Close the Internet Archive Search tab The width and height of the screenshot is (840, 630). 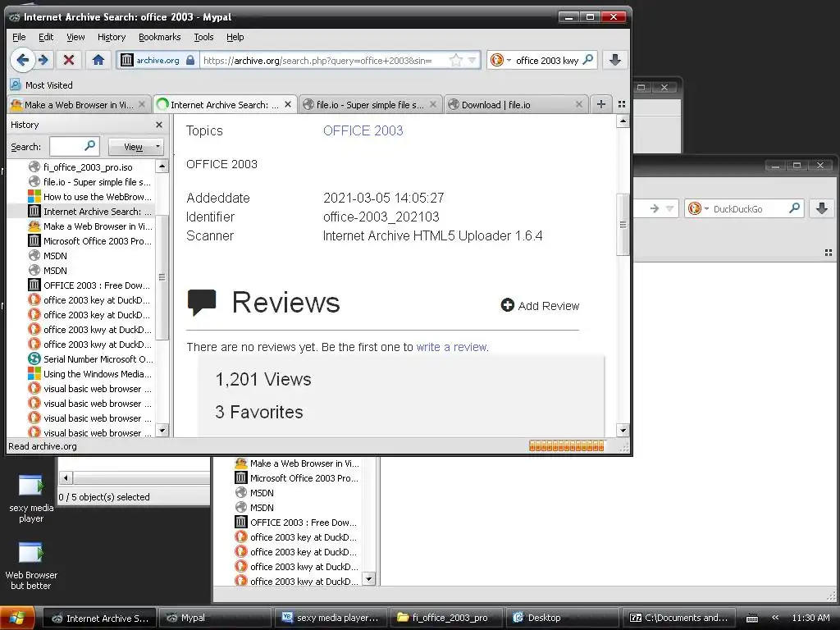click(x=288, y=104)
